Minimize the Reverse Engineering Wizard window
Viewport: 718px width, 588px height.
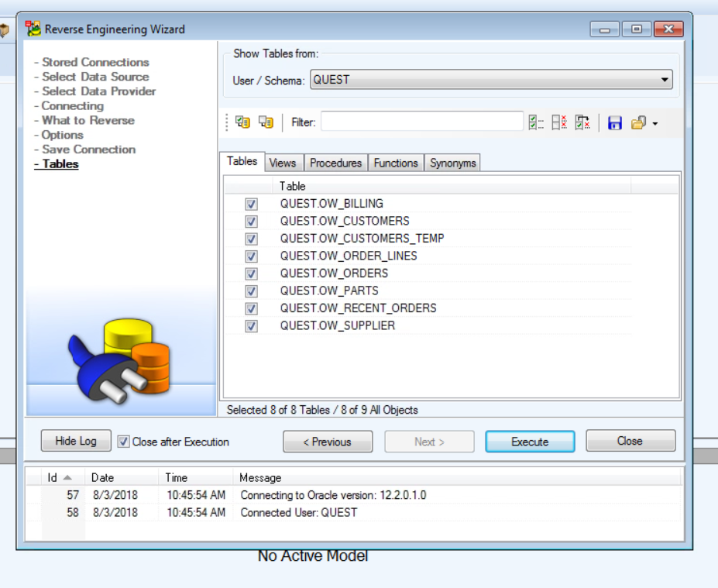pos(604,29)
